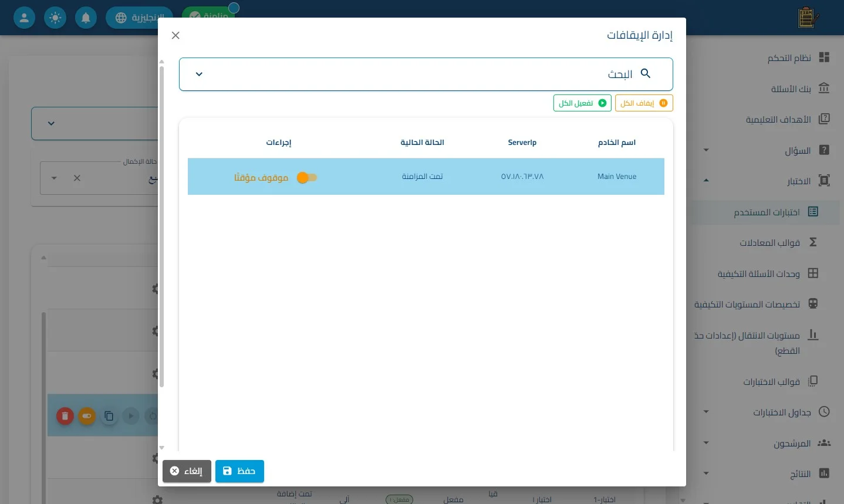844x504 pixels.
Task: Select the Main Venue server name cell
Action: coord(617,177)
